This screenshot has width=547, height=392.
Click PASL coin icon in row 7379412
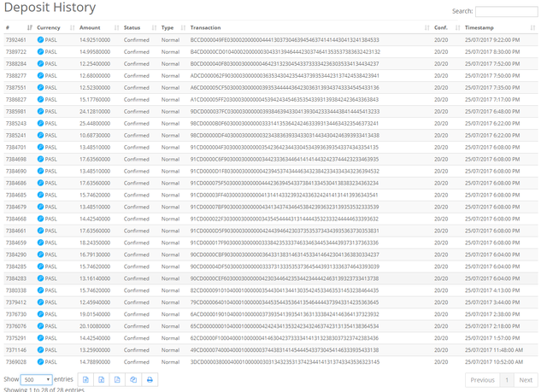tap(40, 302)
